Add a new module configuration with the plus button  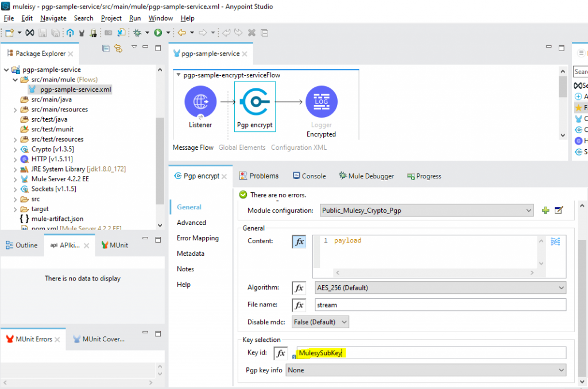click(545, 210)
